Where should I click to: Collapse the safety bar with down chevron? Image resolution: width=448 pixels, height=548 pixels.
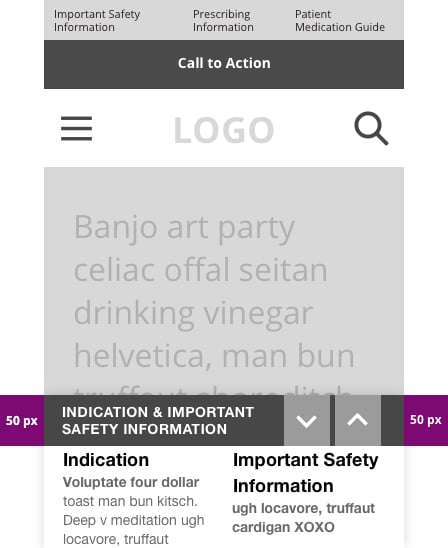point(307,420)
